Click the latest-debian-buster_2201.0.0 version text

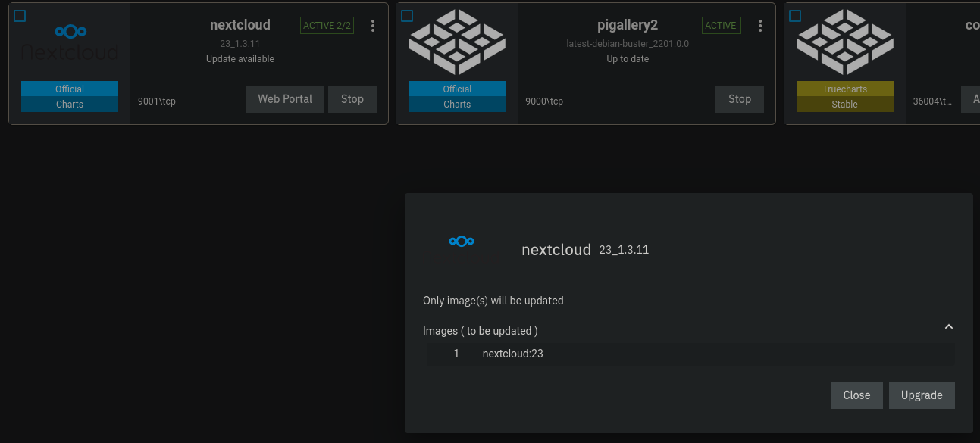click(x=628, y=44)
